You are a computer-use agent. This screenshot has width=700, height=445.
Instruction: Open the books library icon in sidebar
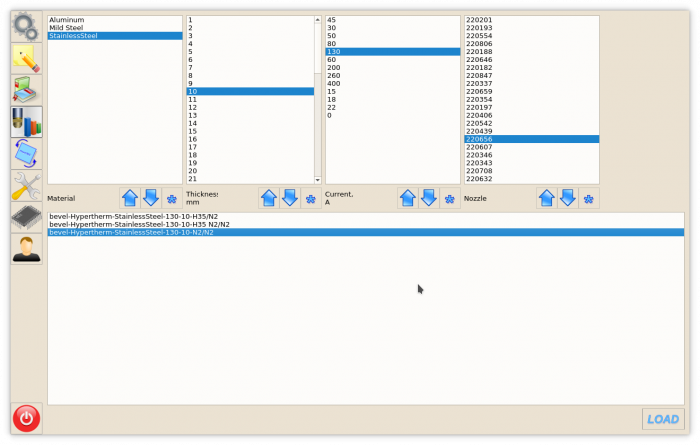click(26, 121)
